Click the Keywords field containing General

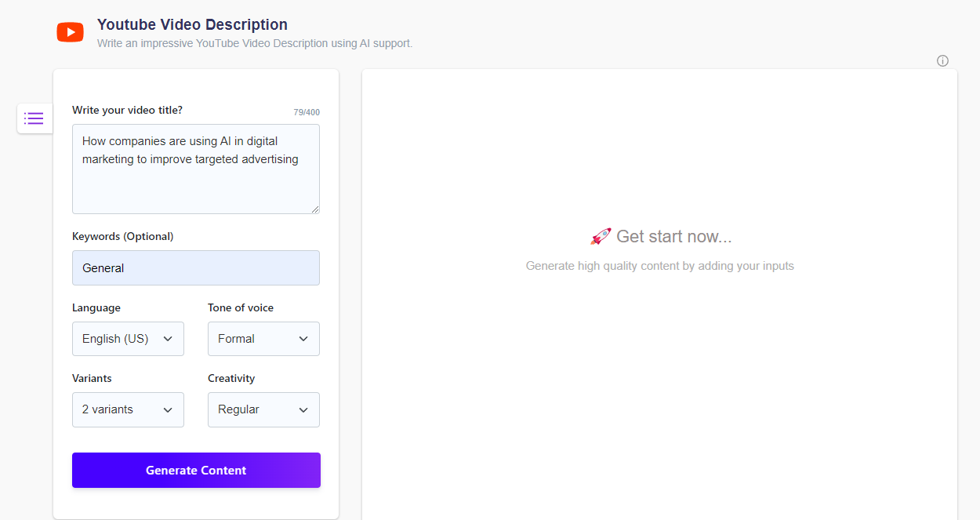click(x=195, y=267)
